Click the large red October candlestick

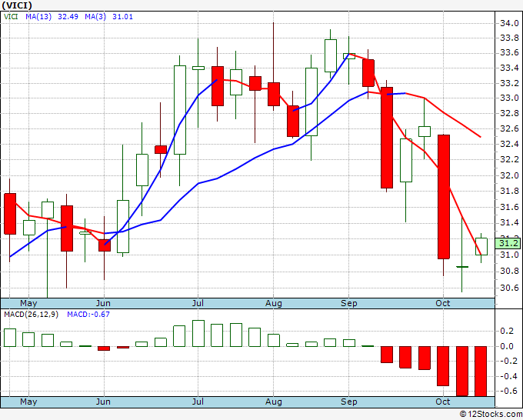(444, 197)
